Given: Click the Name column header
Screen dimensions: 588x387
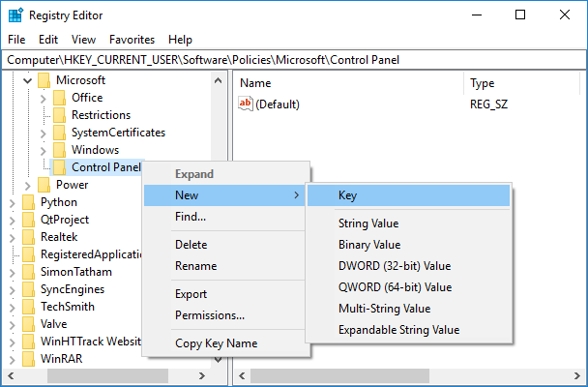Looking at the screenshot, I should coord(255,83).
